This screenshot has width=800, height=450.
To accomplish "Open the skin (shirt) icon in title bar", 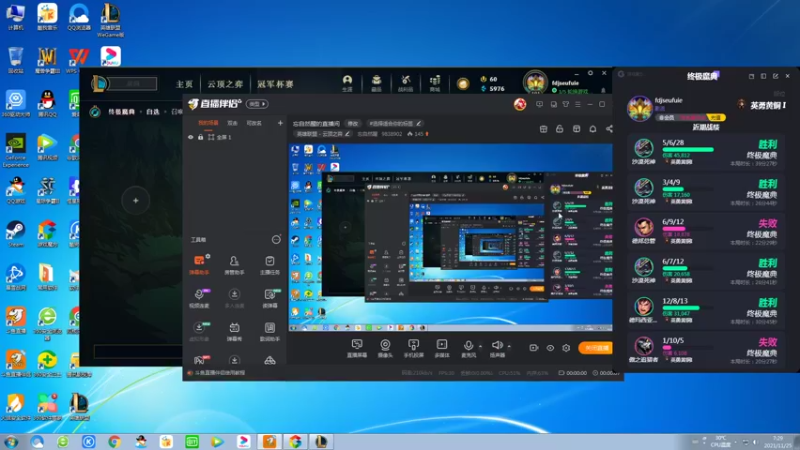I will click(566, 104).
